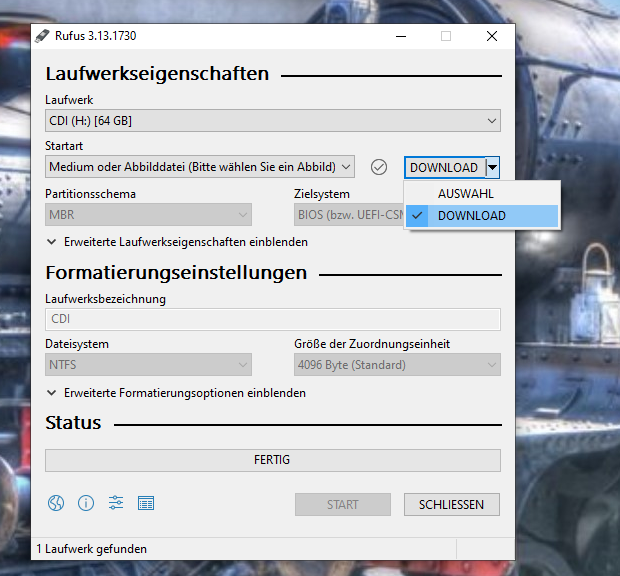
Task: Open the Laufwerk CDI (H:) dropdown
Action: click(x=273, y=121)
